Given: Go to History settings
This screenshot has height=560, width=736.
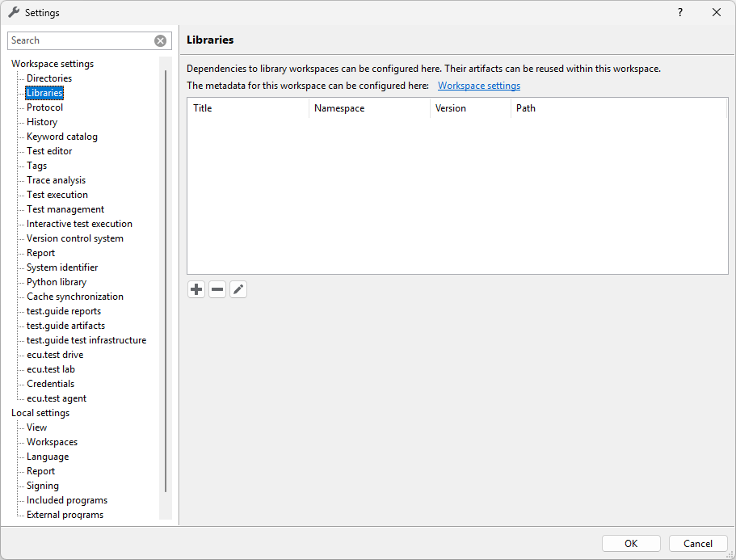Looking at the screenshot, I should click(42, 122).
